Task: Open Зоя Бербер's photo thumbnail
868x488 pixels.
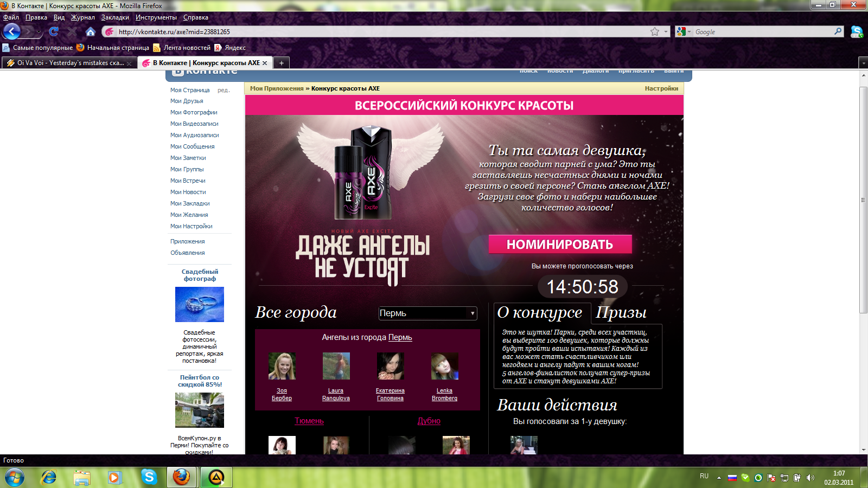Action: point(282,366)
